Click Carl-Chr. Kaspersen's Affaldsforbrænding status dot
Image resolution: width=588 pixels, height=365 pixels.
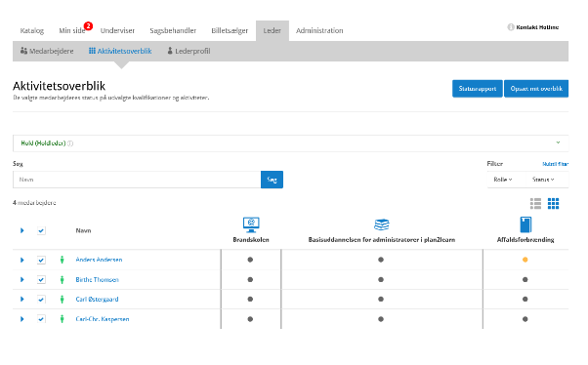(525, 319)
